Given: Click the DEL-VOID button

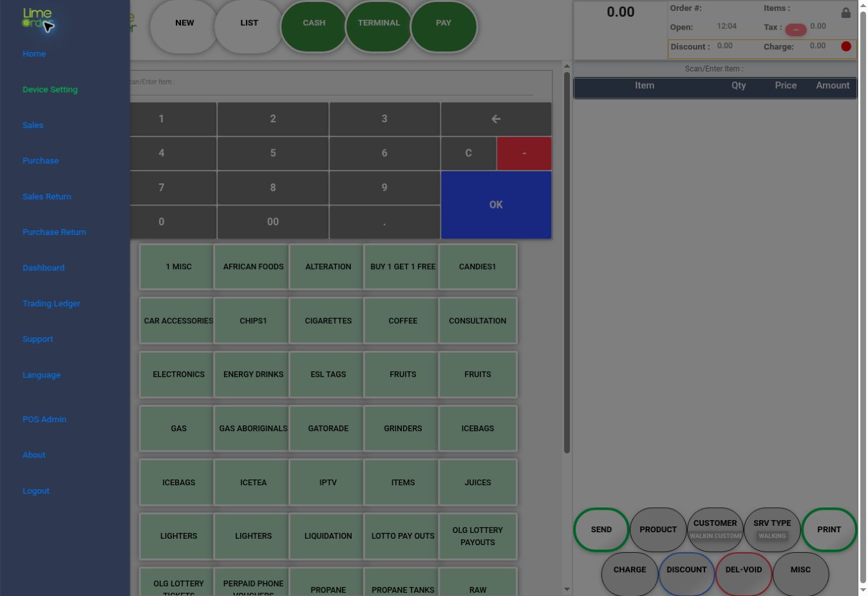Looking at the screenshot, I should (x=744, y=573).
